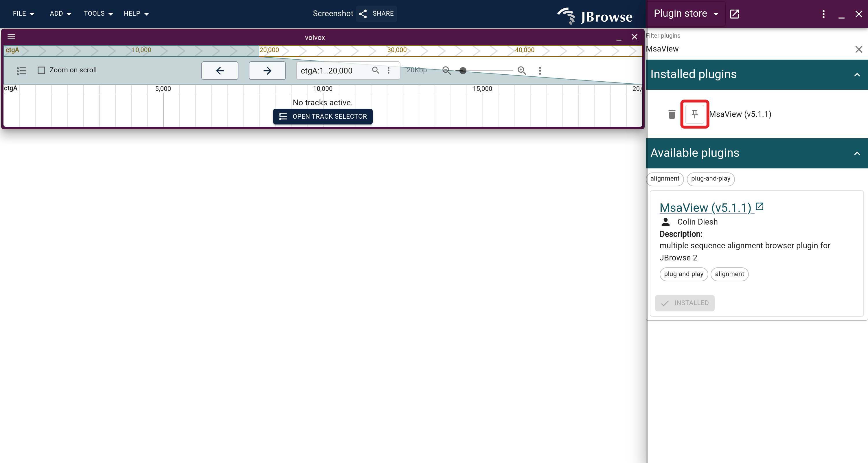Image resolution: width=868 pixels, height=463 pixels.
Task: Pop out Plugin store drawer widget
Action: [734, 14]
